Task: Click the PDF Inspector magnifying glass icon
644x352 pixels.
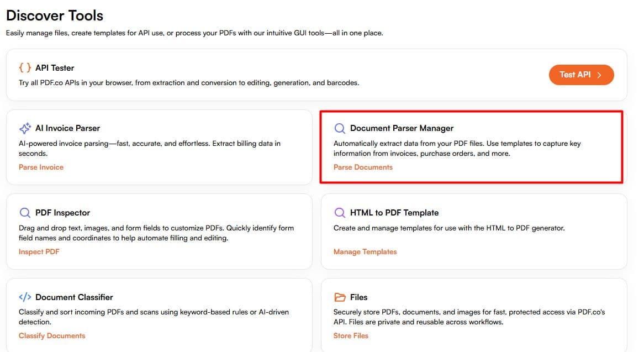Action: click(25, 212)
